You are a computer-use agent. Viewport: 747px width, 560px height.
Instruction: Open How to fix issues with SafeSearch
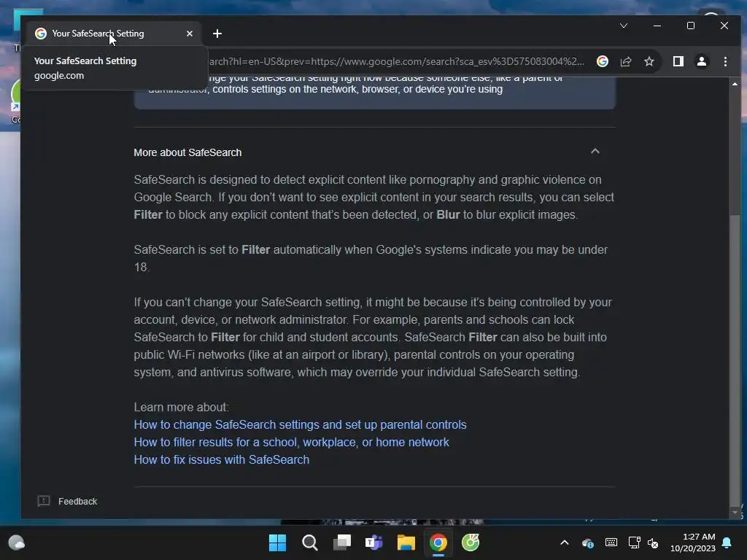click(x=222, y=460)
